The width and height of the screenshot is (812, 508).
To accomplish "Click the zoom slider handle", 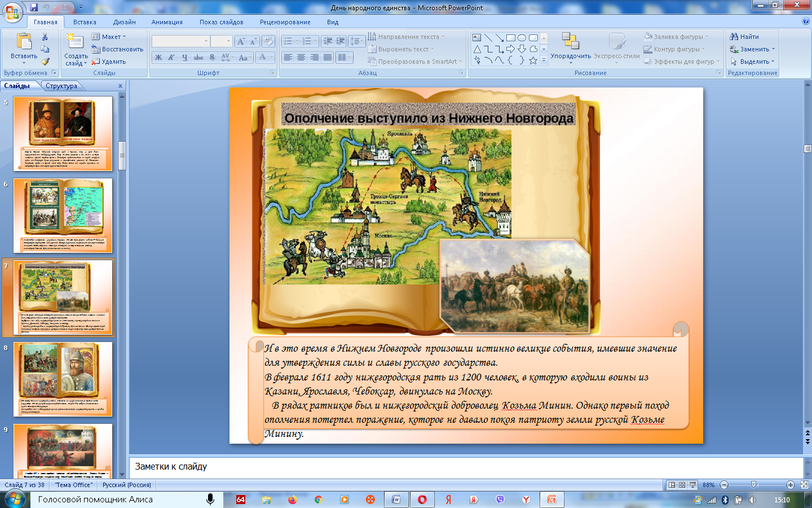I will click(754, 485).
